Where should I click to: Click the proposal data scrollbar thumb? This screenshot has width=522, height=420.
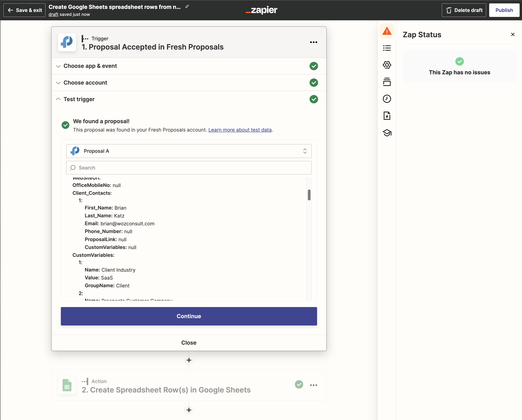309,195
